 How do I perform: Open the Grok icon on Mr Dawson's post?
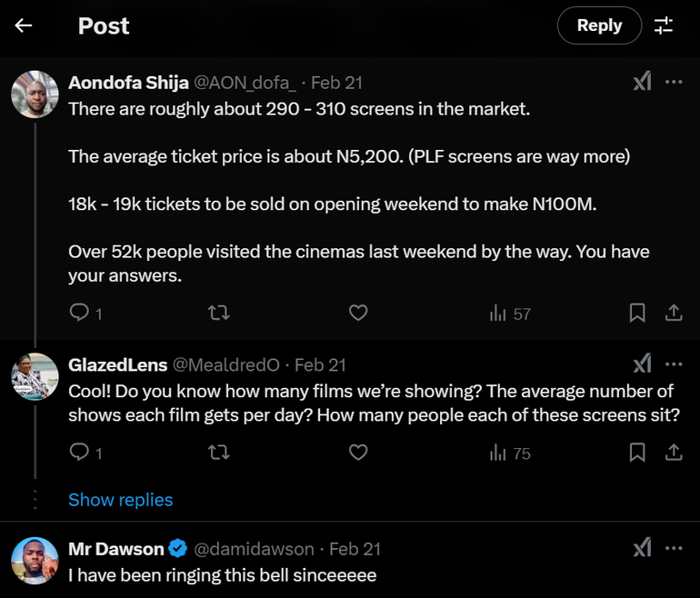click(x=642, y=548)
